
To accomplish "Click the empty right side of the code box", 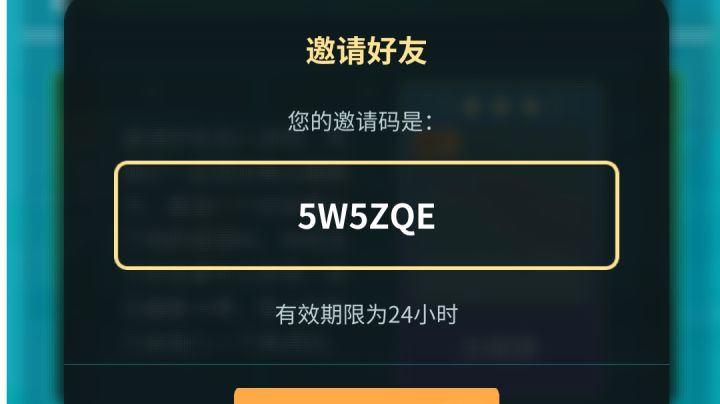I will pos(526,215).
